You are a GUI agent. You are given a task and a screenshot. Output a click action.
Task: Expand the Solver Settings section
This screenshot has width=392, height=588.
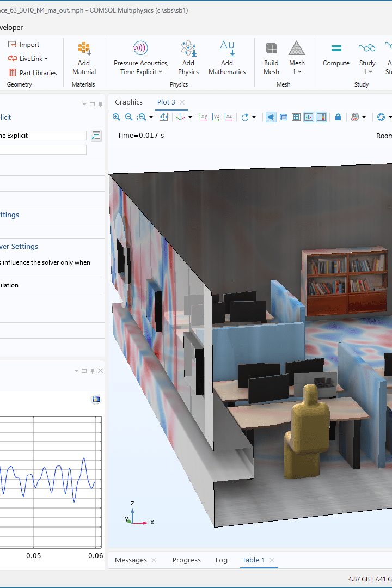(19, 247)
